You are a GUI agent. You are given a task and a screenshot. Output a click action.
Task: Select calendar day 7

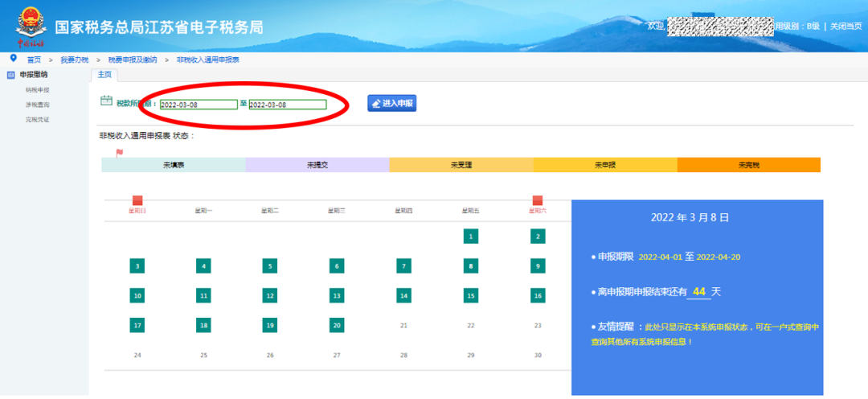click(x=404, y=266)
